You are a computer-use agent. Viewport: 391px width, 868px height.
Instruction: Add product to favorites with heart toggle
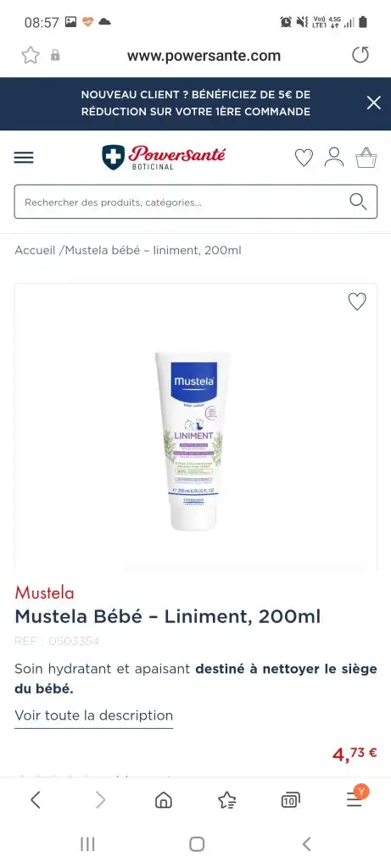(357, 302)
